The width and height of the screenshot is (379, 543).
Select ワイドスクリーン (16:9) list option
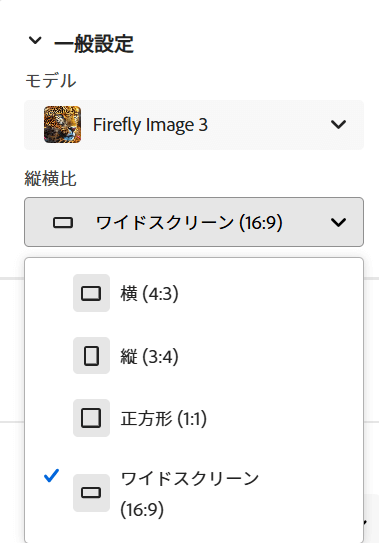(194, 493)
